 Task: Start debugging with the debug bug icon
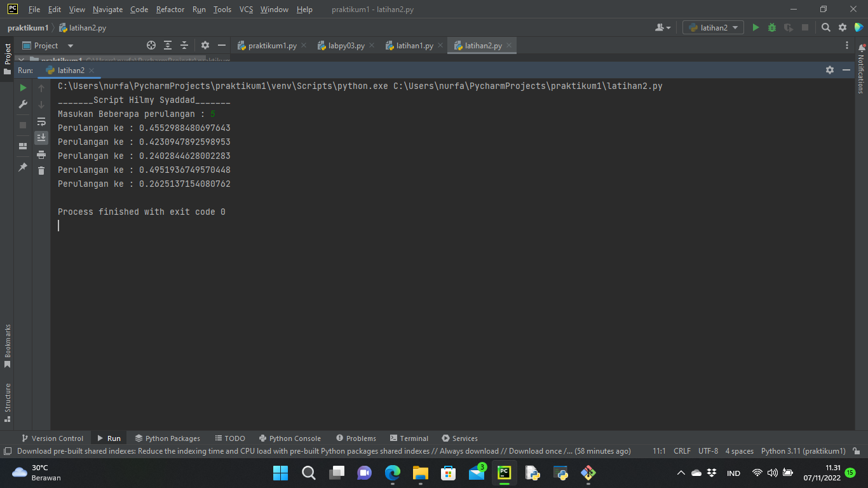(x=771, y=27)
